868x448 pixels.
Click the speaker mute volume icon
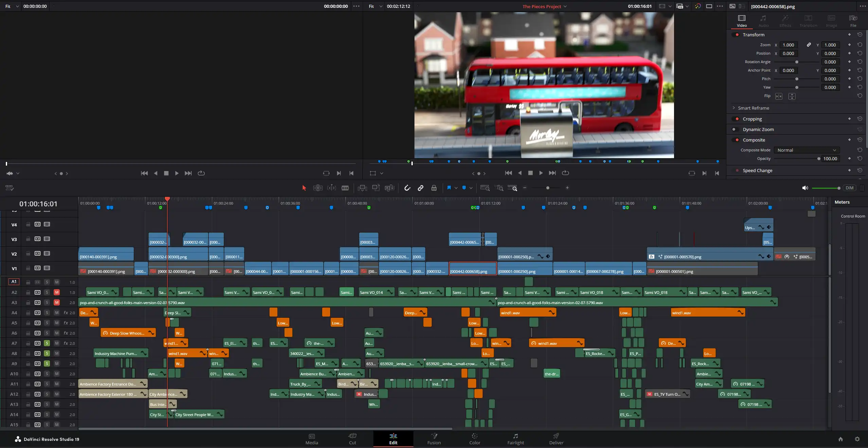[x=805, y=188]
